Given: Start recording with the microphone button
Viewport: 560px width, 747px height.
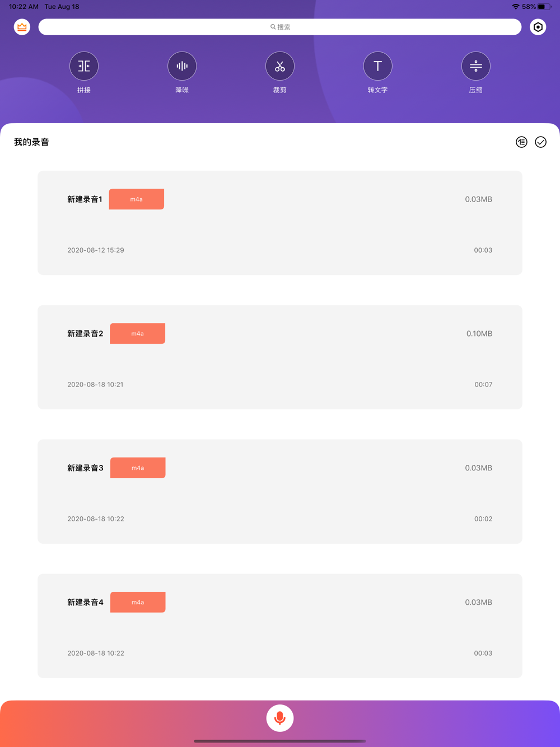Looking at the screenshot, I should (280, 718).
